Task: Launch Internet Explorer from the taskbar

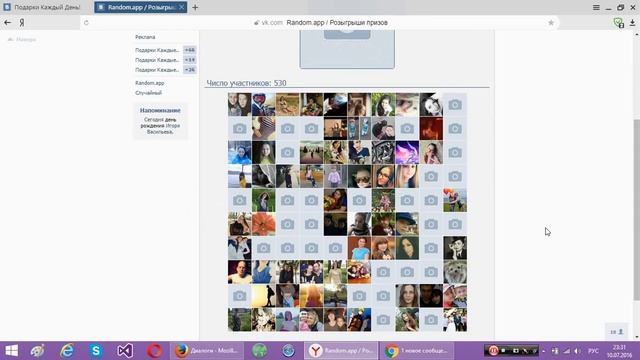Action: coord(67,351)
